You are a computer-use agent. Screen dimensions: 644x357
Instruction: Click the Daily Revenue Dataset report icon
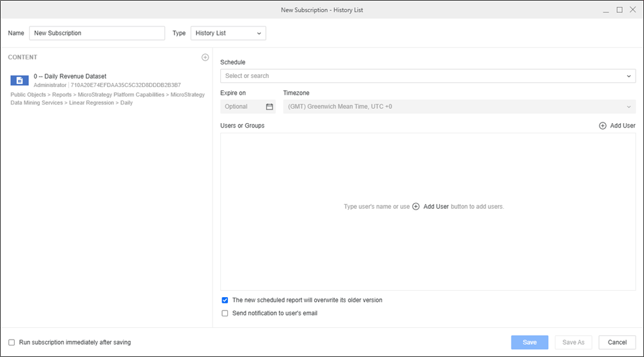pyautogui.click(x=19, y=81)
